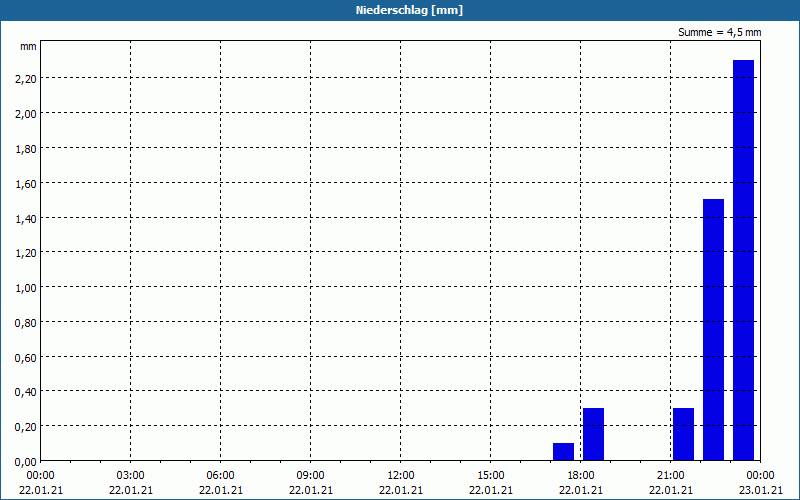This screenshot has width=800, height=500.
Task: Select the 2,00 y-axis value
Action: tap(26, 113)
